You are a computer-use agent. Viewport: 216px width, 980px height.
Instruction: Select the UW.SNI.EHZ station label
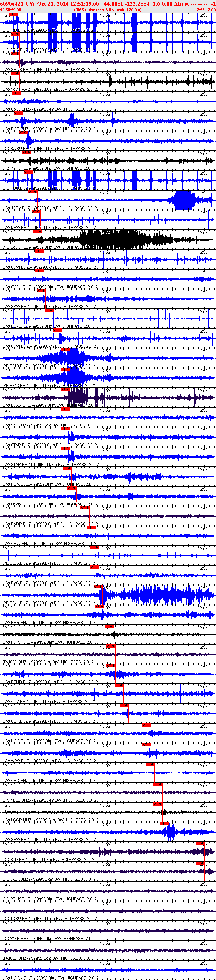(15, 425)
